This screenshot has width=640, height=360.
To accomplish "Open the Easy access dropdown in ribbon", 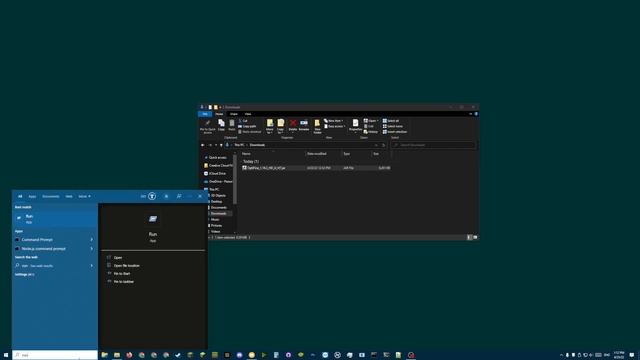I will pos(334,126).
